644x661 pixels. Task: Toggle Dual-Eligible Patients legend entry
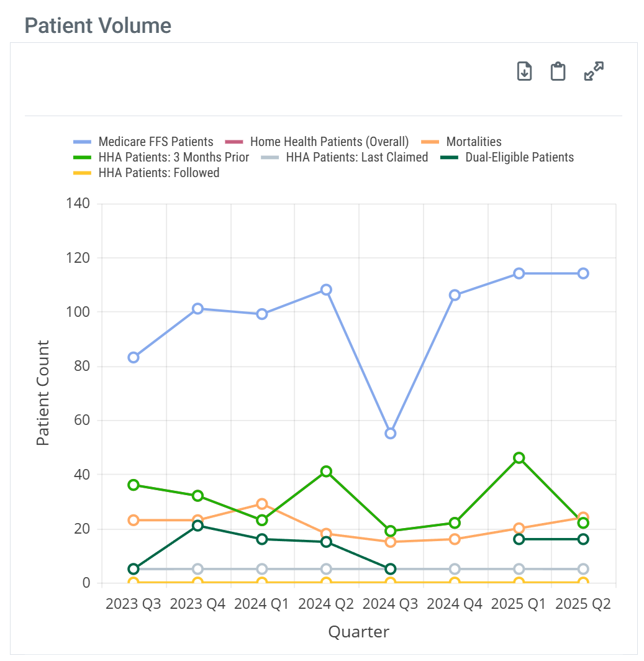click(519, 157)
